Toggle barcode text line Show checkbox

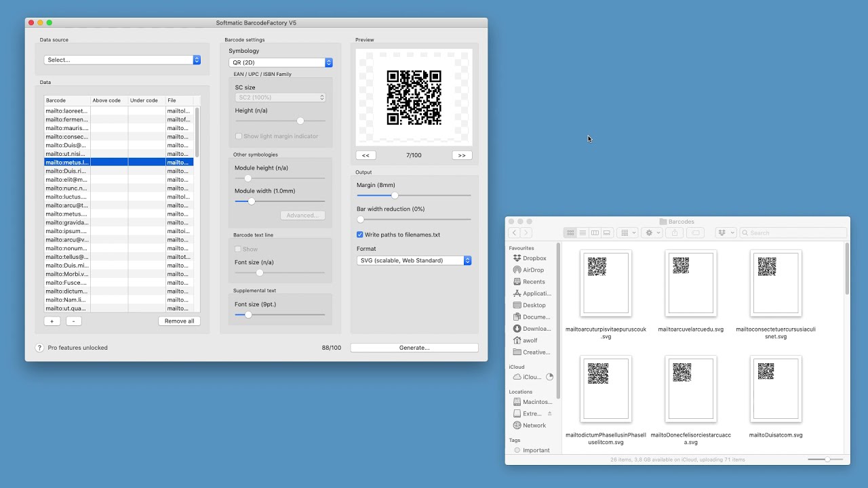[238, 249]
